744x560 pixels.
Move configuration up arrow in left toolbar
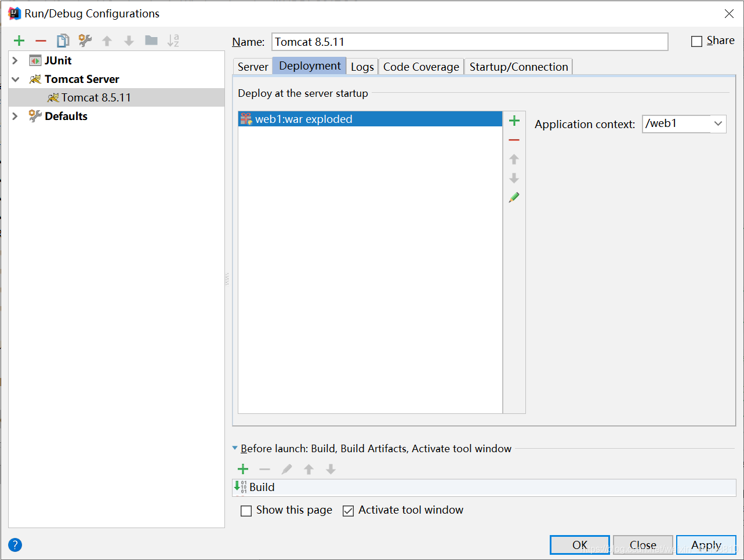[x=107, y=41]
